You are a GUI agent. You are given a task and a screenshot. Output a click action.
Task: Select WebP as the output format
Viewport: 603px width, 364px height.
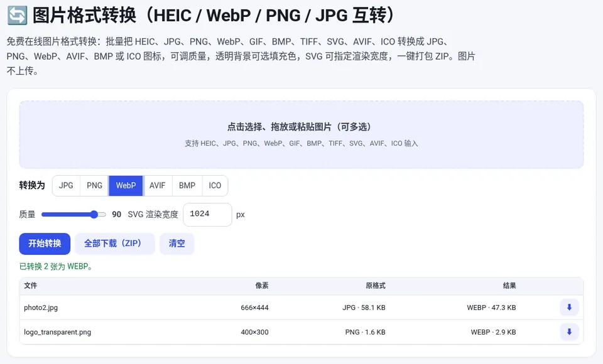click(126, 186)
